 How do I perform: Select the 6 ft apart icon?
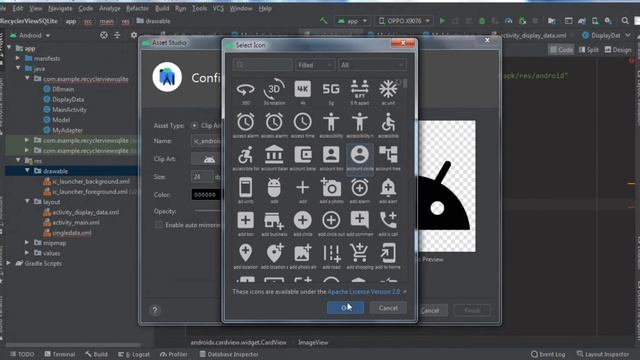[x=360, y=89]
